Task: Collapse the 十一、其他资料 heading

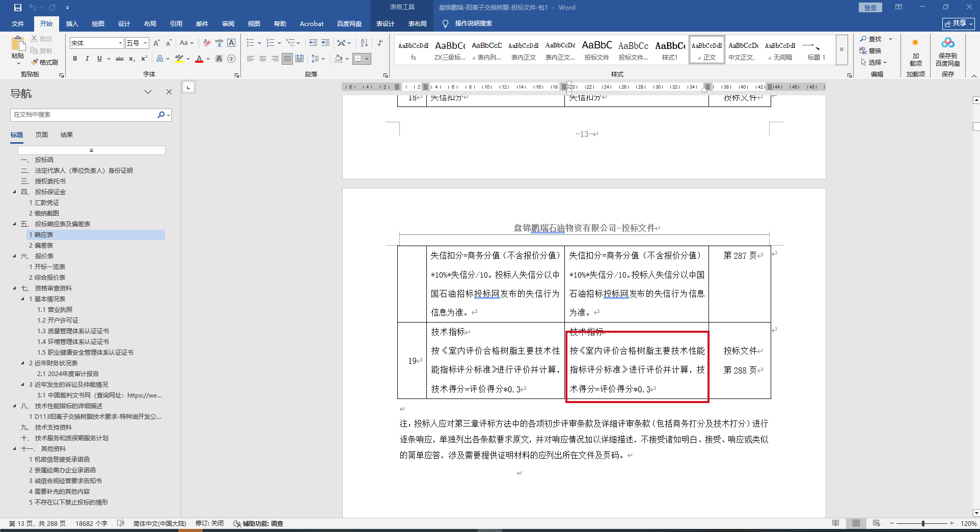Action: [x=14, y=449]
